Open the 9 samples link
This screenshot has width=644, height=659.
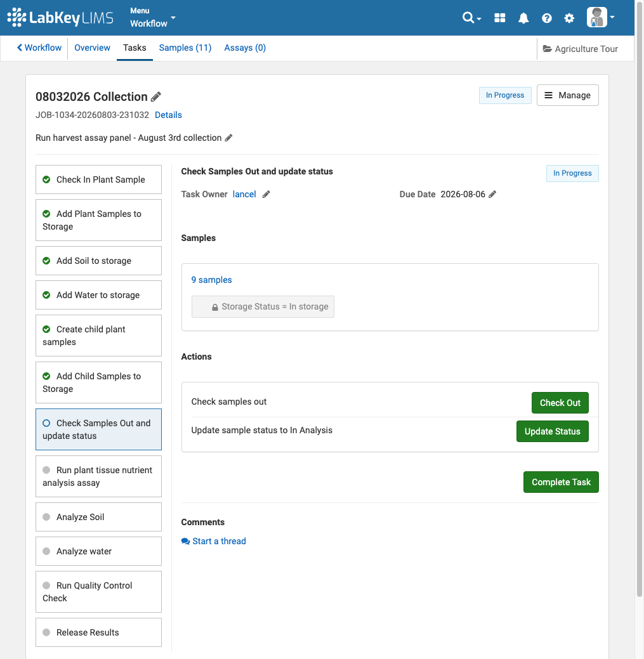pyautogui.click(x=211, y=280)
